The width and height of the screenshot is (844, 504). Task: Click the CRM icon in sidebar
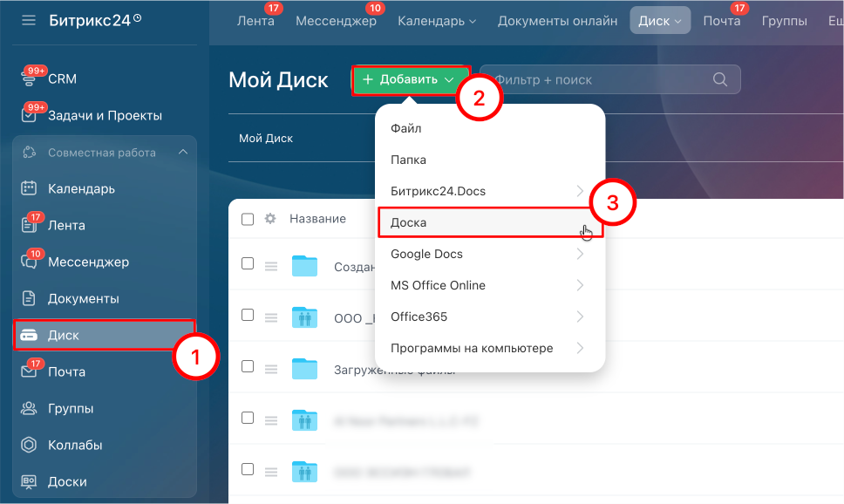(x=29, y=79)
